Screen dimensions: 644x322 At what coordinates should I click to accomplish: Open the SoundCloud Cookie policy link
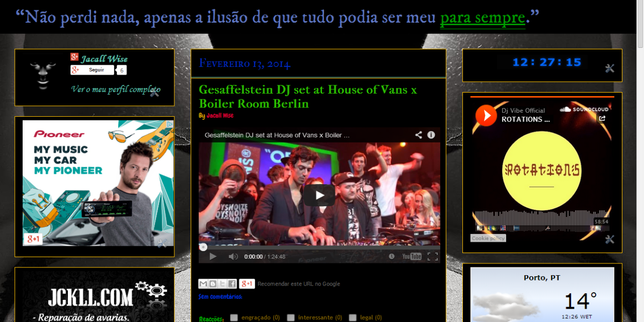488,238
